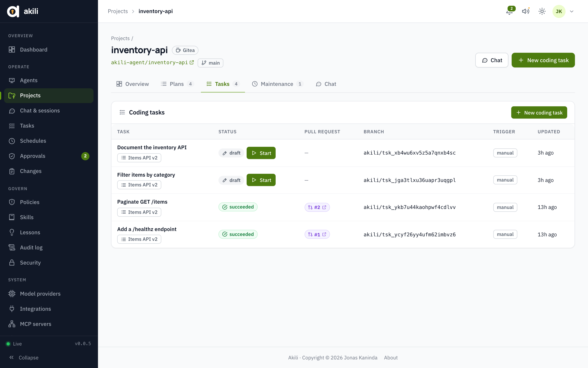The width and height of the screenshot is (588, 368).
Task: Open Security in the sidebar
Action: click(x=49, y=263)
